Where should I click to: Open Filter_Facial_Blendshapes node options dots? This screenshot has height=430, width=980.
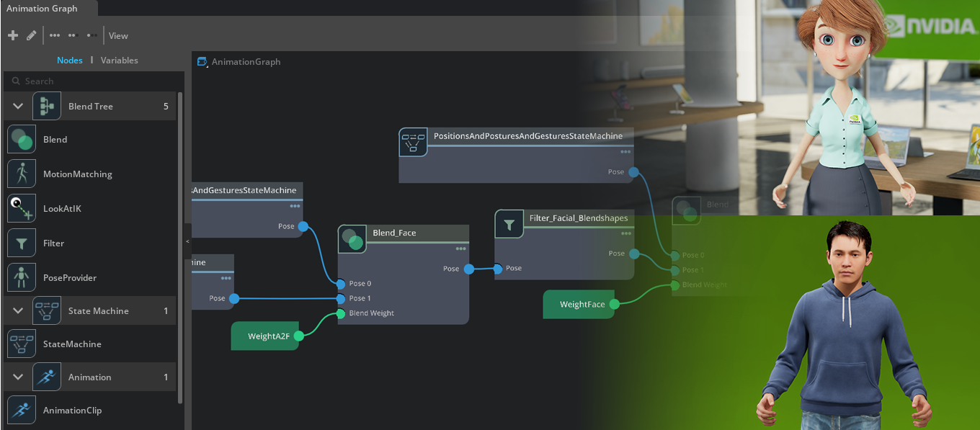pos(625,233)
